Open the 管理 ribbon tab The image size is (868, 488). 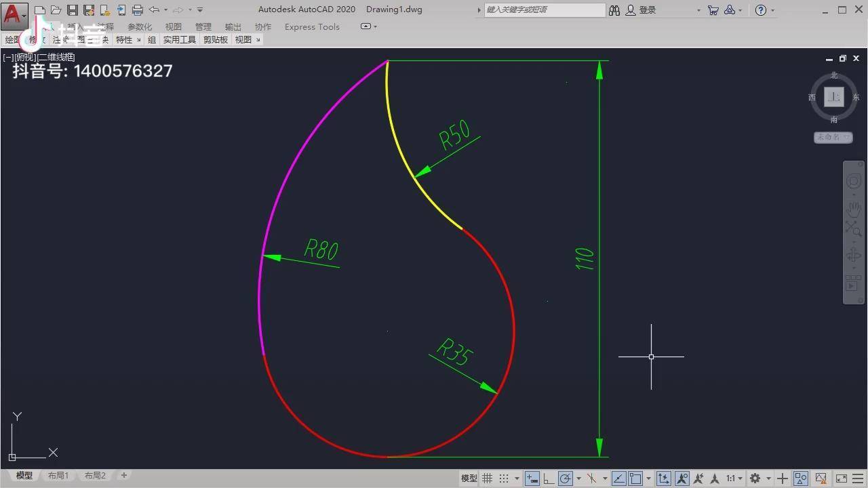(203, 27)
